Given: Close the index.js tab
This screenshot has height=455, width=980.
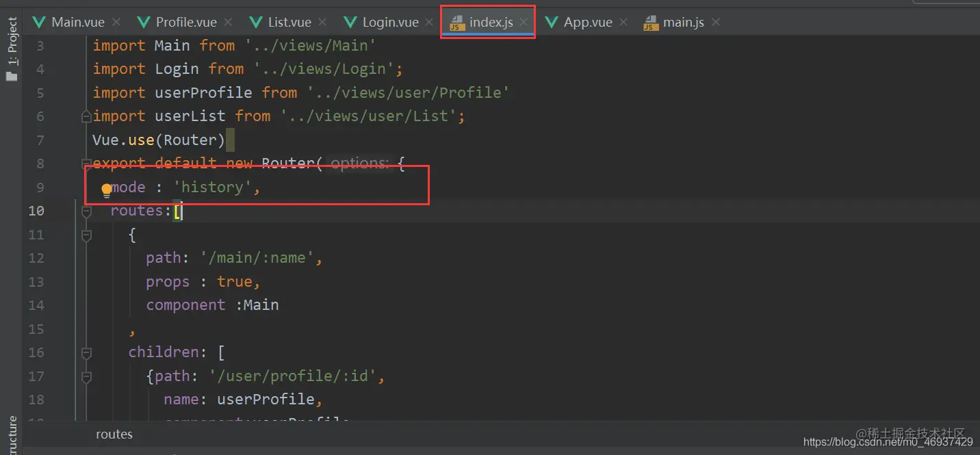Looking at the screenshot, I should [x=524, y=22].
